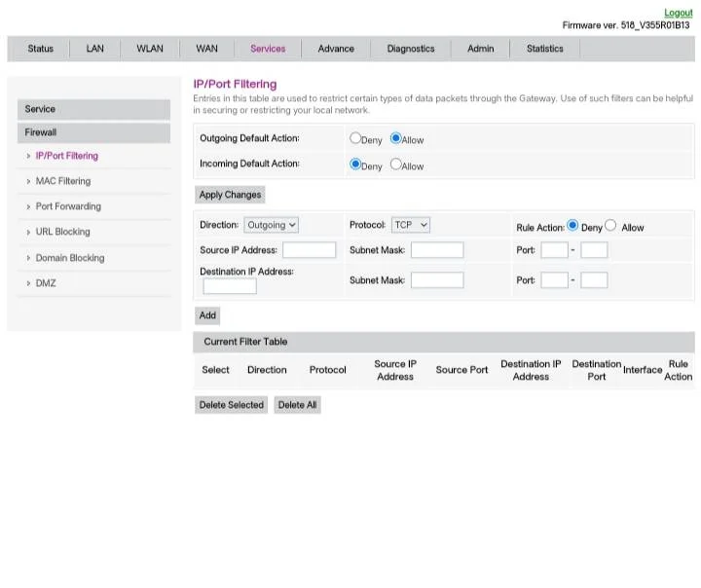The width and height of the screenshot is (701, 588).
Task: Click the firmware version text
Action: [626, 25]
